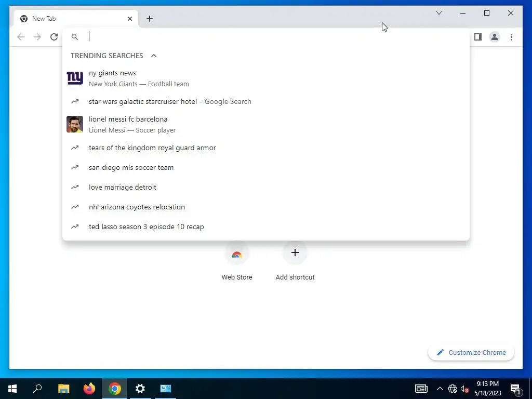532x399 pixels.
Task: Choose 'star wars galactic starcruiser hotel' suggestion
Action: (x=266, y=101)
